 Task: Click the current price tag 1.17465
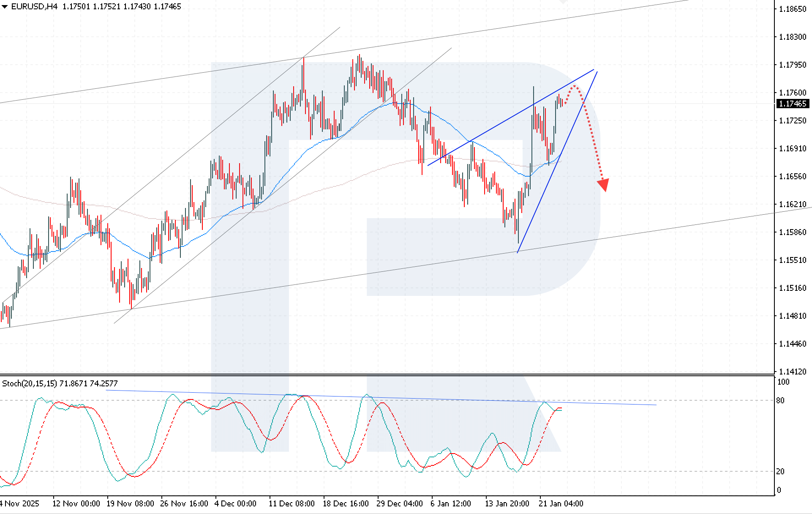pyautogui.click(x=793, y=104)
